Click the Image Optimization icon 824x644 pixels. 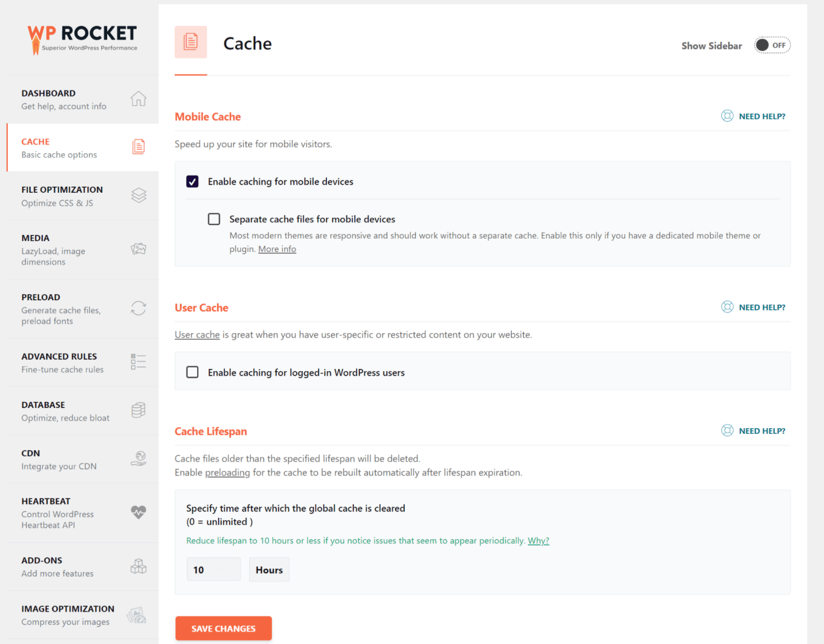click(137, 615)
